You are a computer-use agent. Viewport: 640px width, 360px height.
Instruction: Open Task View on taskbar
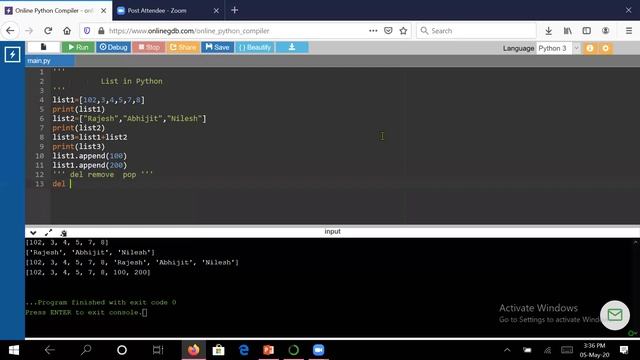pos(158,350)
